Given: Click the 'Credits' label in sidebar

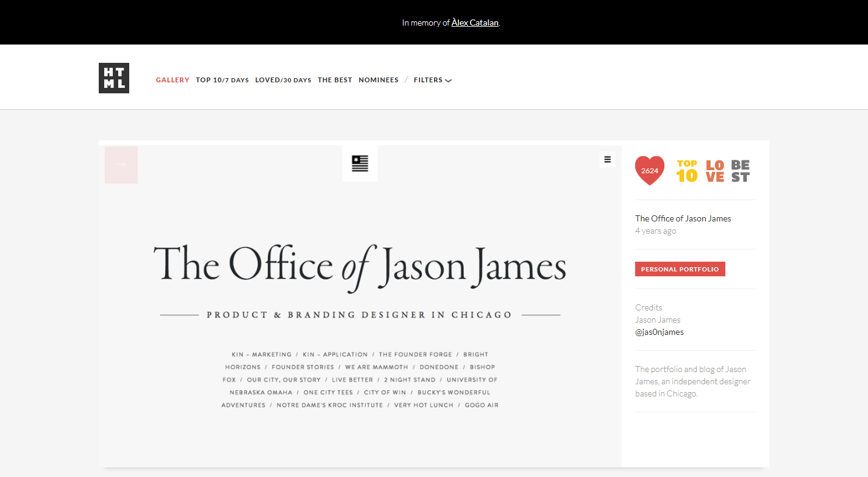Looking at the screenshot, I should click(649, 307).
